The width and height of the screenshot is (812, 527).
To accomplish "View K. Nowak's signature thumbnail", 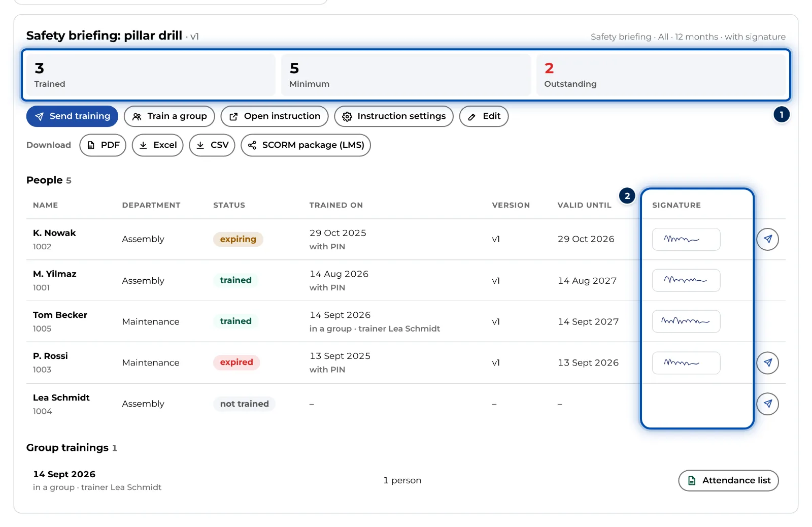I will click(x=686, y=239).
